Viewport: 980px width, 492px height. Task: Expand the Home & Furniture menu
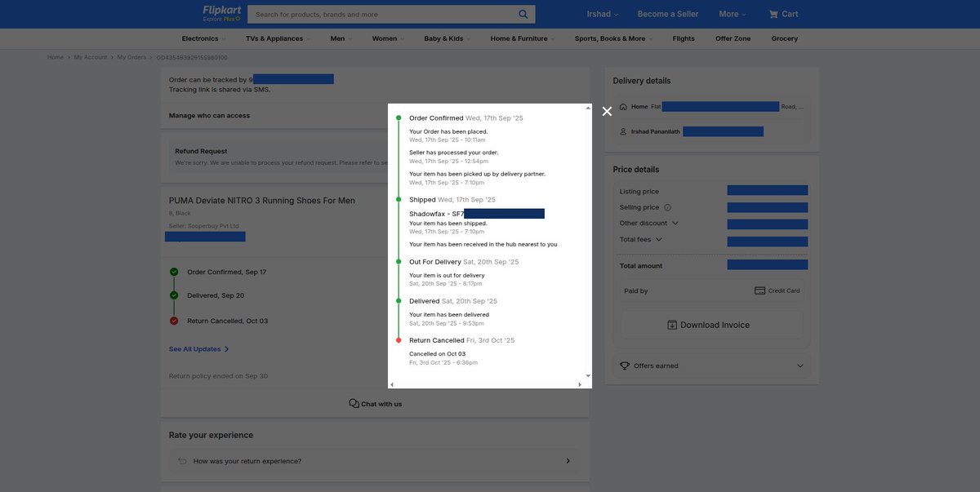(x=523, y=38)
